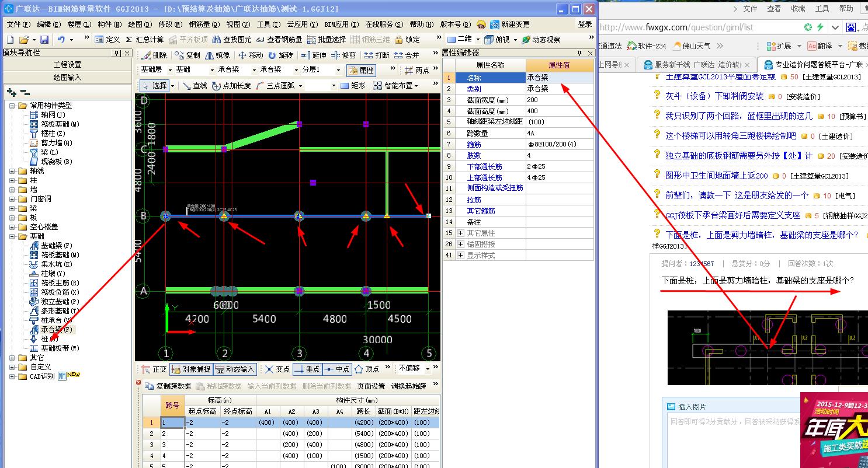
Task: Click the 修剪 trim tool
Action: 343,55
